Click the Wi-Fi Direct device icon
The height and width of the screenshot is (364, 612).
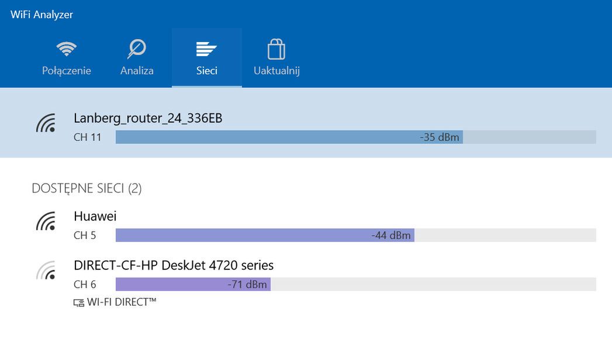[x=79, y=303]
